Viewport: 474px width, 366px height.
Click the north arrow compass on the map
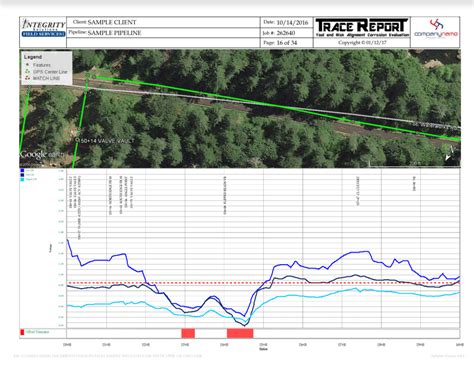click(449, 154)
